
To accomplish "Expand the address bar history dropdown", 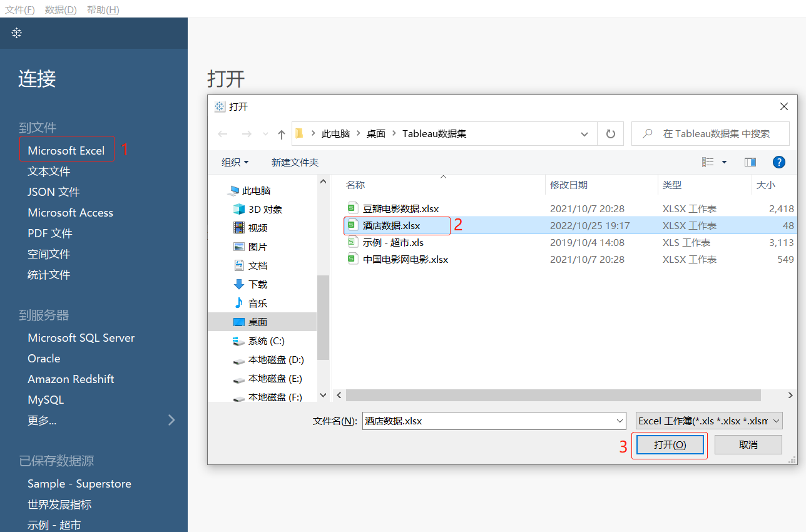I will pos(584,134).
